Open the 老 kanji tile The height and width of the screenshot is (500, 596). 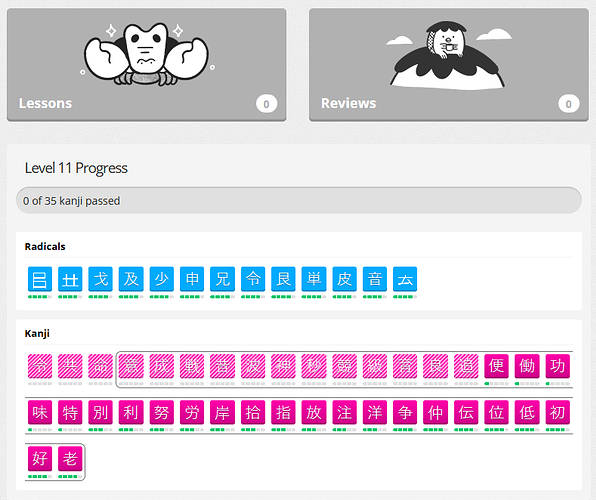tap(70, 459)
